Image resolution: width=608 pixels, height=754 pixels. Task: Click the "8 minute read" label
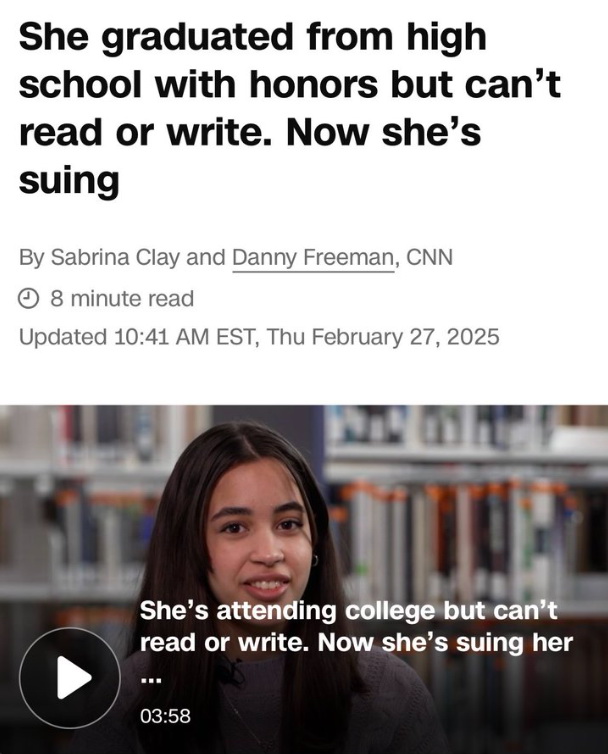click(122, 298)
